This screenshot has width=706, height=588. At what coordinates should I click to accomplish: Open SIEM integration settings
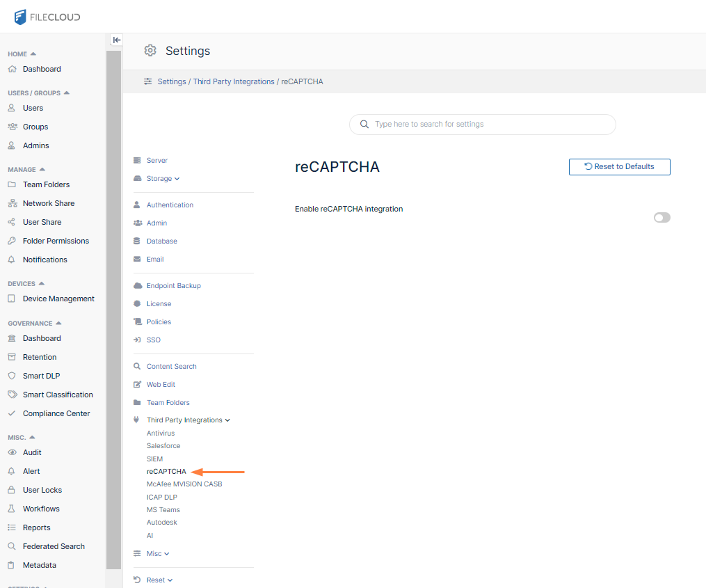[x=155, y=459]
